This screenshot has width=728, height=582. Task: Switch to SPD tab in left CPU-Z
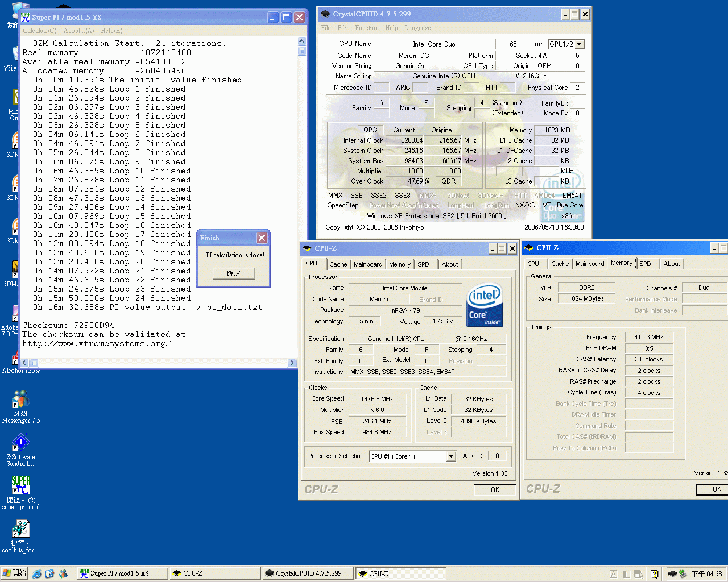pos(423,264)
